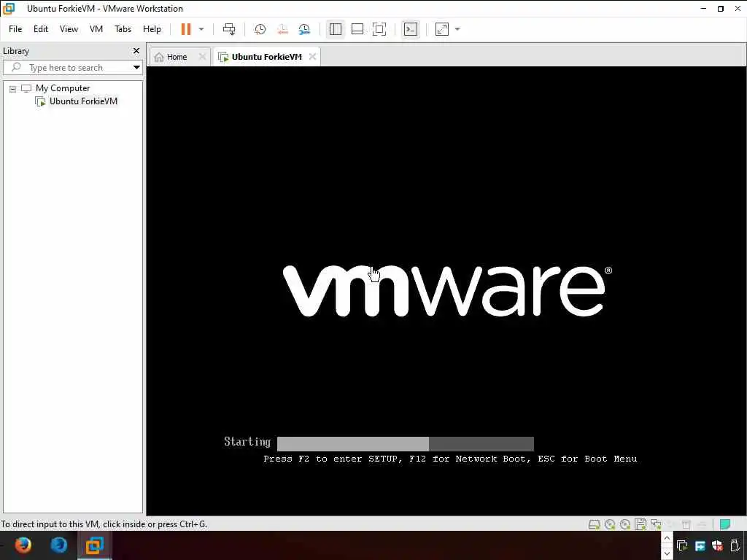
Task: Click the first CD/DVD device status icon
Action: 609,524
